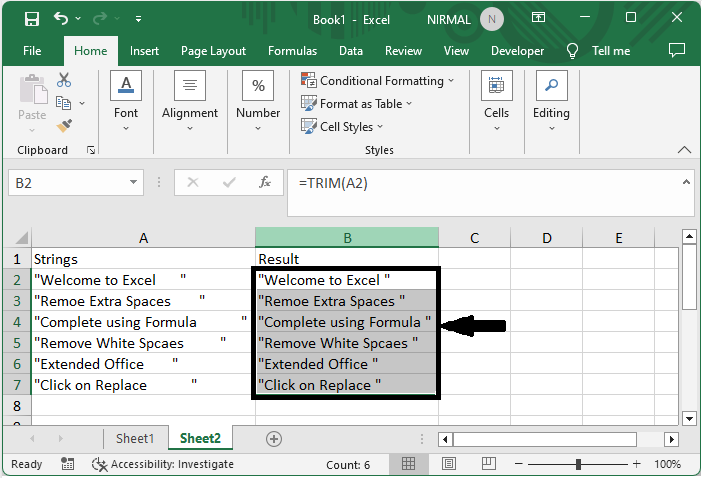
Task: Click the Sheet2 tab
Action: pos(200,438)
